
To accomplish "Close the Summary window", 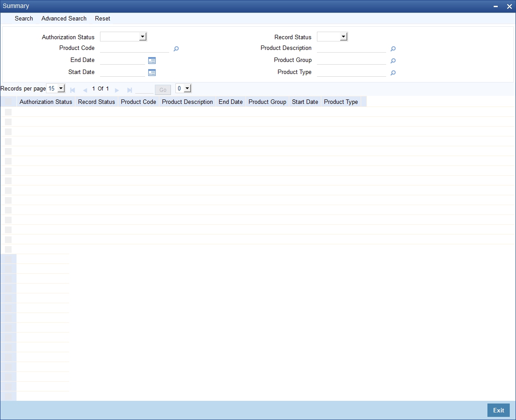I will coord(509,6).
